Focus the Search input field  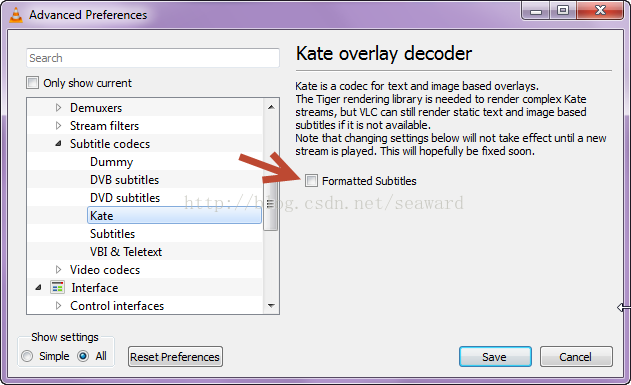153,58
